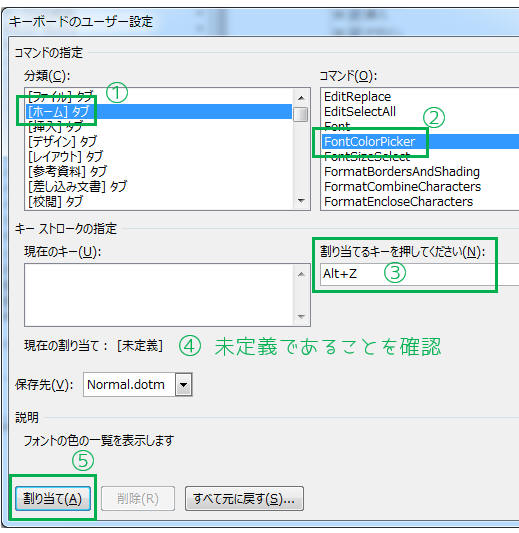The height and width of the screenshot is (533, 519).
Task: Click the 割り当て(A) assign button
Action: [53, 499]
